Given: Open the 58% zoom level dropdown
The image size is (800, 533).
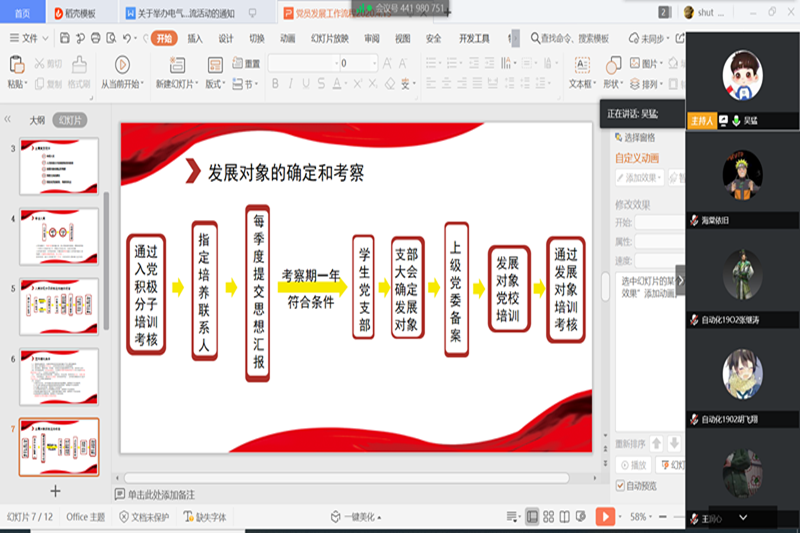Looking at the screenshot, I should [x=642, y=517].
